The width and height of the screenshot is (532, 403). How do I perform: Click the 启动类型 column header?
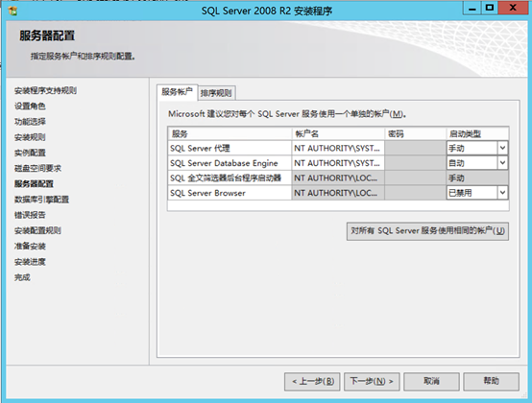tap(477, 134)
